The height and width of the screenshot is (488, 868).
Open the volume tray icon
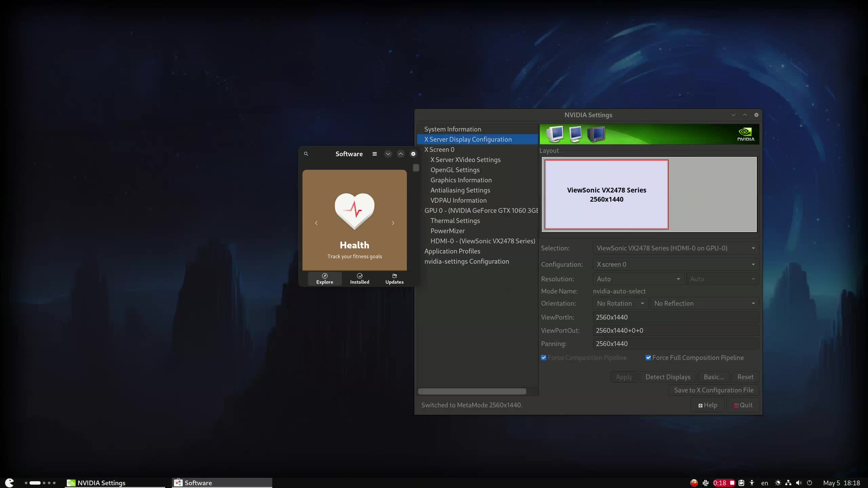pyautogui.click(x=799, y=483)
